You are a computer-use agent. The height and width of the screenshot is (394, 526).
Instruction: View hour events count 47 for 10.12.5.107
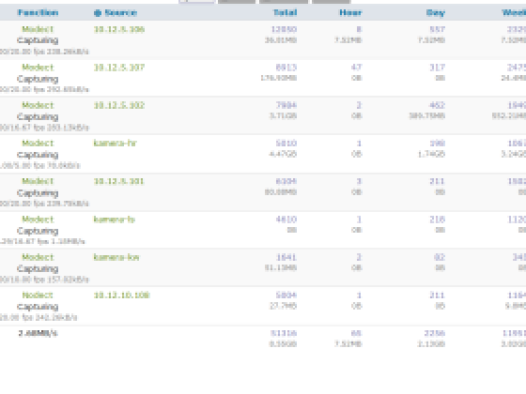[356, 67]
